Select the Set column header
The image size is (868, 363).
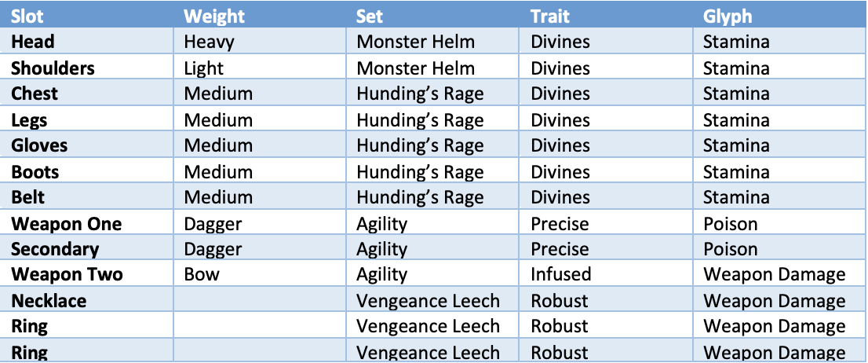click(x=369, y=16)
